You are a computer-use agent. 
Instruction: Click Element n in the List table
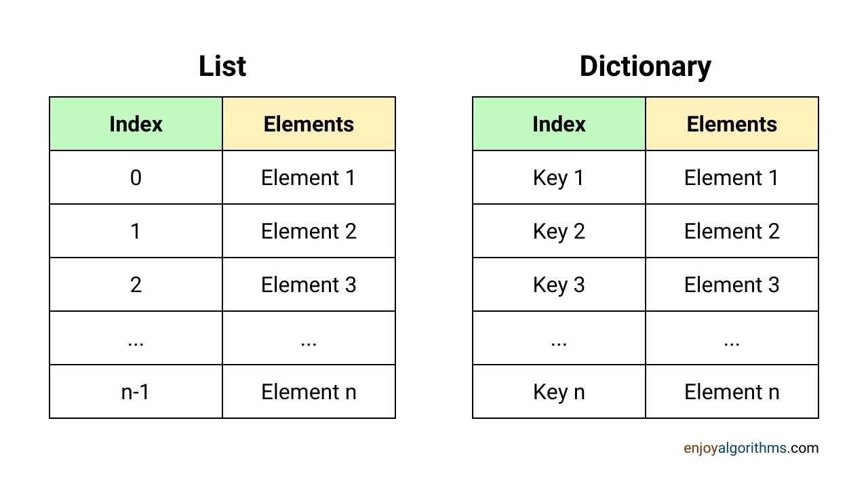pyautogui.click(x=309, y=392)
